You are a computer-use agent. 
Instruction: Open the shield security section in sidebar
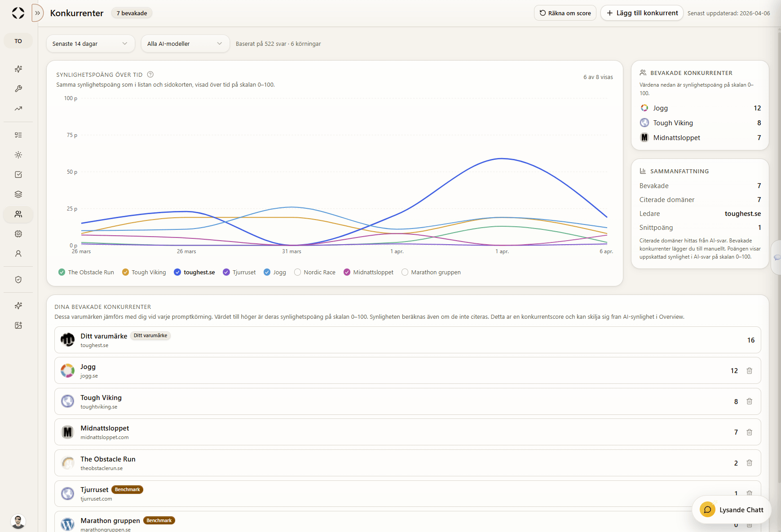(18, 279)
